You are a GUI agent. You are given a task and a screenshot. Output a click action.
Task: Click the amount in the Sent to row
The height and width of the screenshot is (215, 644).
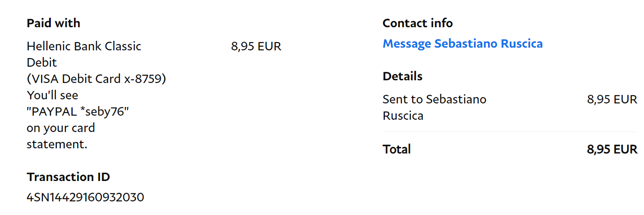pos(612,99)
